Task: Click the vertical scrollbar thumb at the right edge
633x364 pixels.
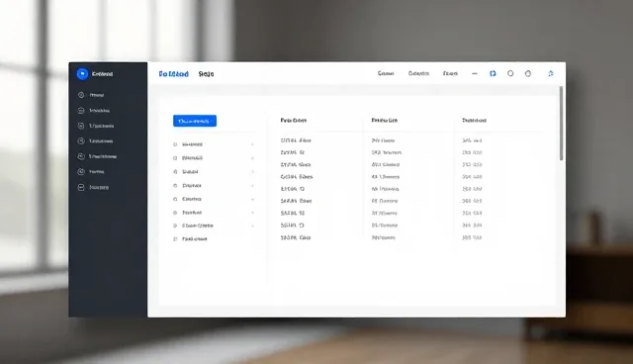Action: (x=561, y=124)
